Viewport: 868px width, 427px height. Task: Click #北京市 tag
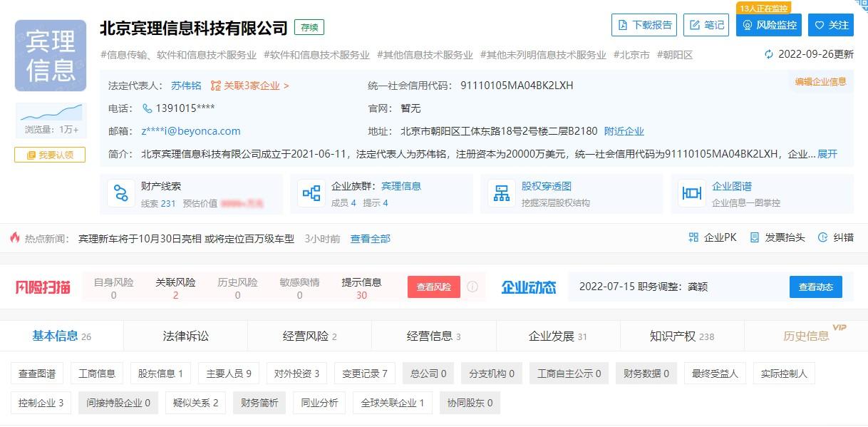pyautogui.click(x=631, y=55)
